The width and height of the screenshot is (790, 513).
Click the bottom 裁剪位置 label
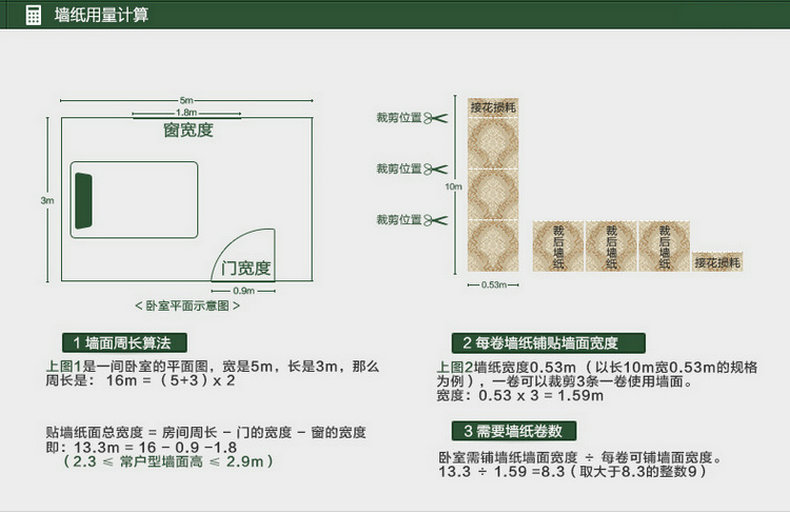pyautogui.click(x=399, y=220)
